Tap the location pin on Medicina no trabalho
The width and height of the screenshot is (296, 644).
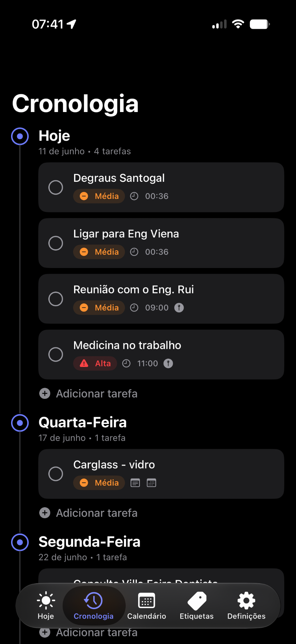(168, 363)
